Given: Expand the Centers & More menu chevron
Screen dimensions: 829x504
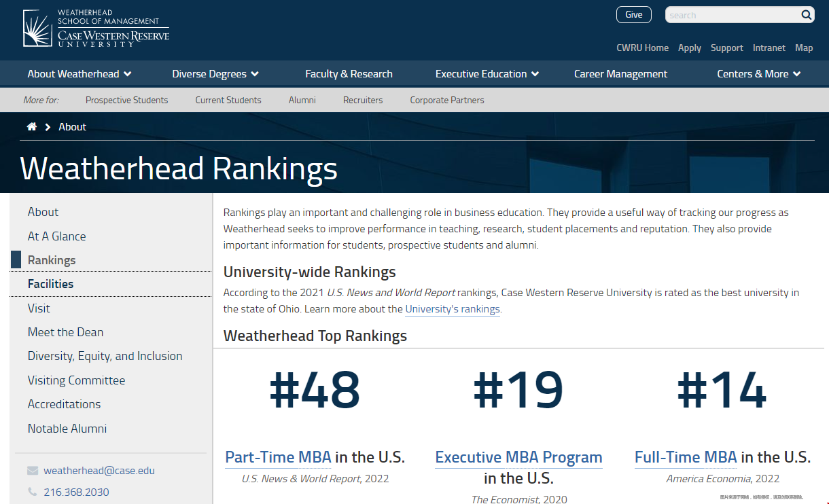Looking at the screenshot, I should (797, 74).
